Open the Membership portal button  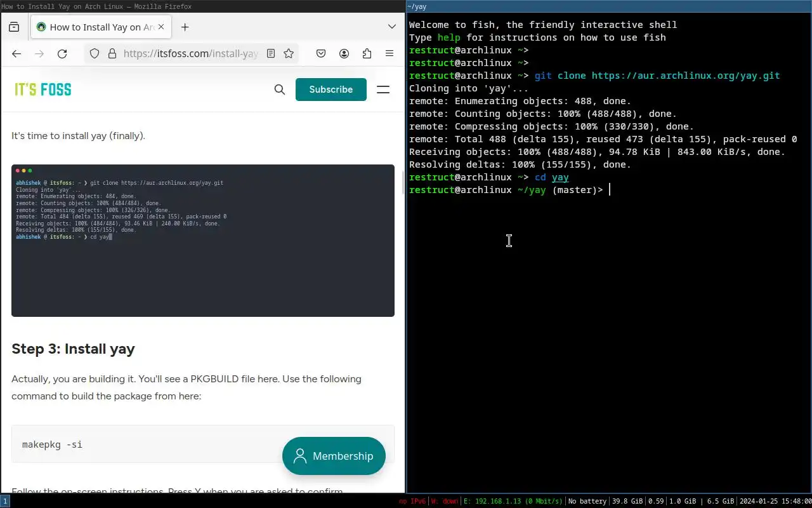(x=334, y=456)
